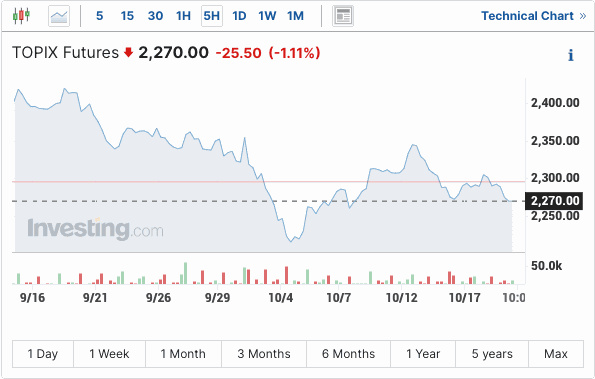Show the 1 Month range
This screenshot has height=379, width=595.
click(x=183, y=354)
